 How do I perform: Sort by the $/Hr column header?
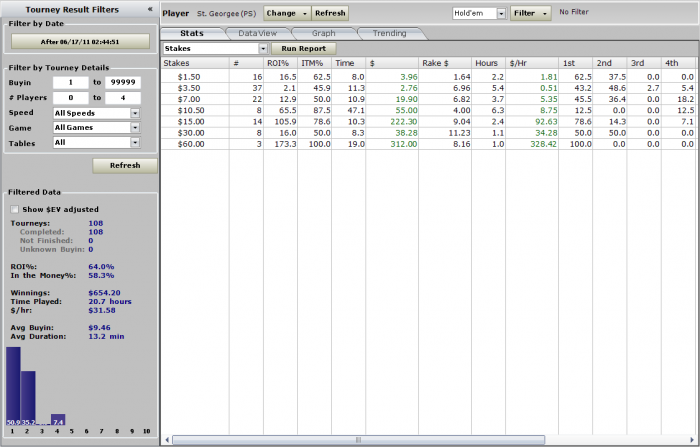tap(532, 63)
